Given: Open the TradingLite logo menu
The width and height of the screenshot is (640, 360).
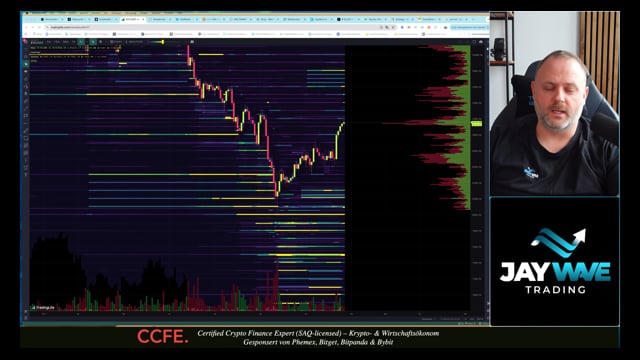Looking at the screenshot, I should 24,41.
